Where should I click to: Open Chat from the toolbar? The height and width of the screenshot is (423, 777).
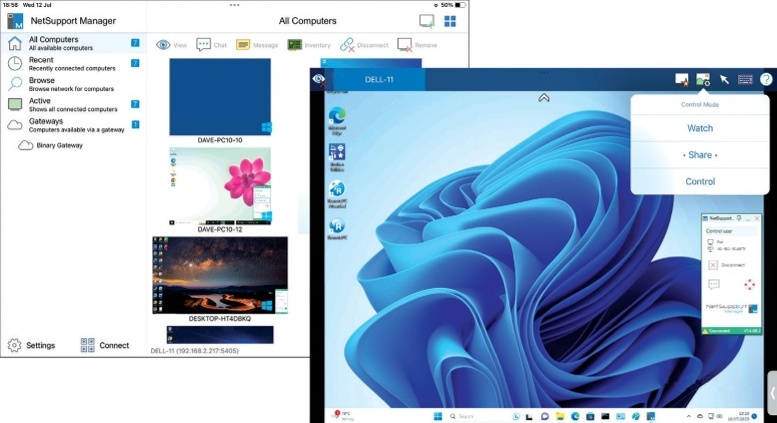211,45
